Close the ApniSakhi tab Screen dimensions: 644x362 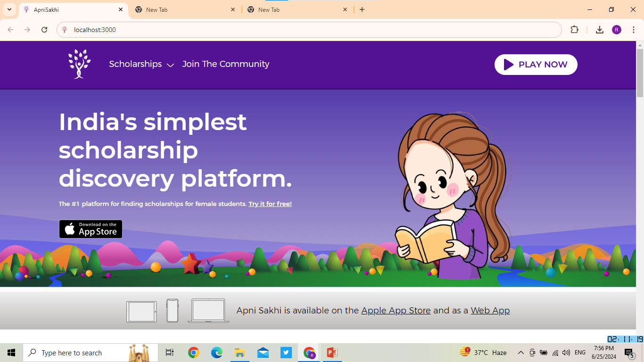click(x=121, y=9)
